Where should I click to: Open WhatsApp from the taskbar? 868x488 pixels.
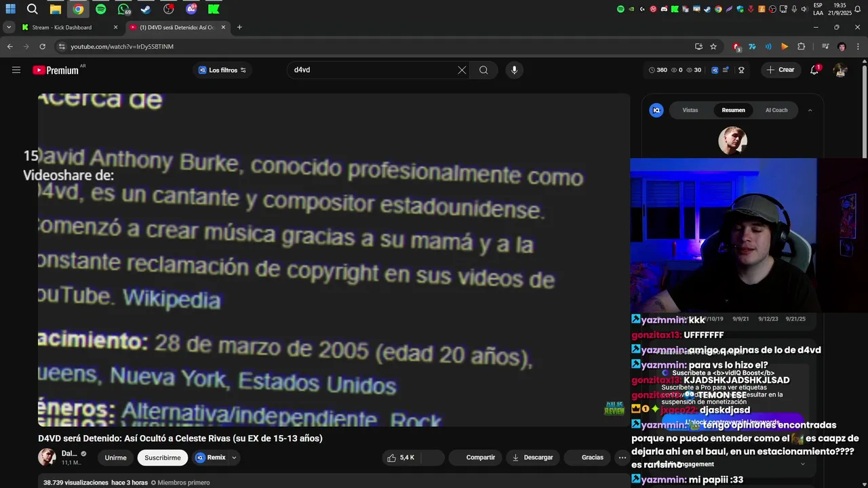click(x=123, y=9)
